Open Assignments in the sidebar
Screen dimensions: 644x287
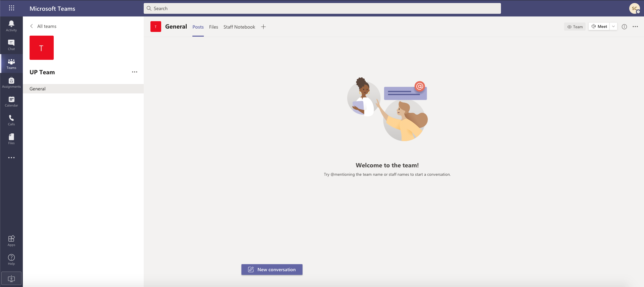[x=11, y=82]
